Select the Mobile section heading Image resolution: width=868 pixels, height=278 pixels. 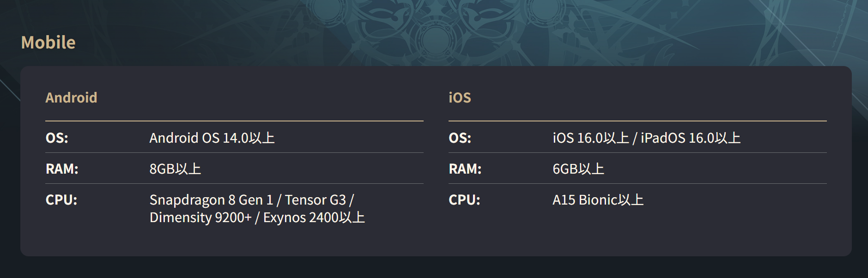49,42
